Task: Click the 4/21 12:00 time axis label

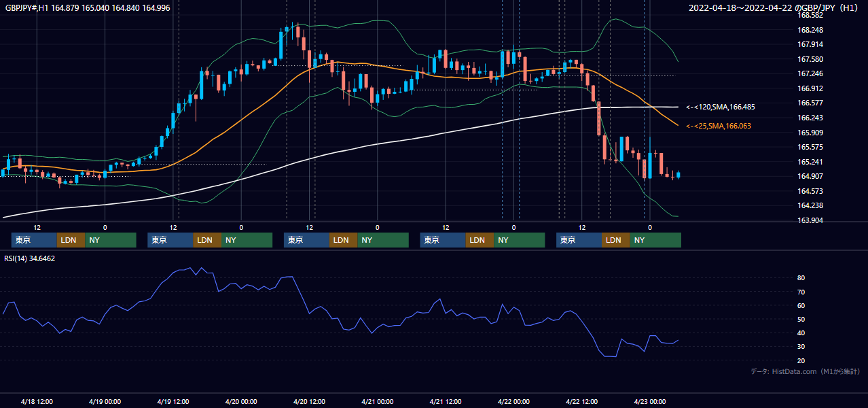Action: tap(446, 402)
